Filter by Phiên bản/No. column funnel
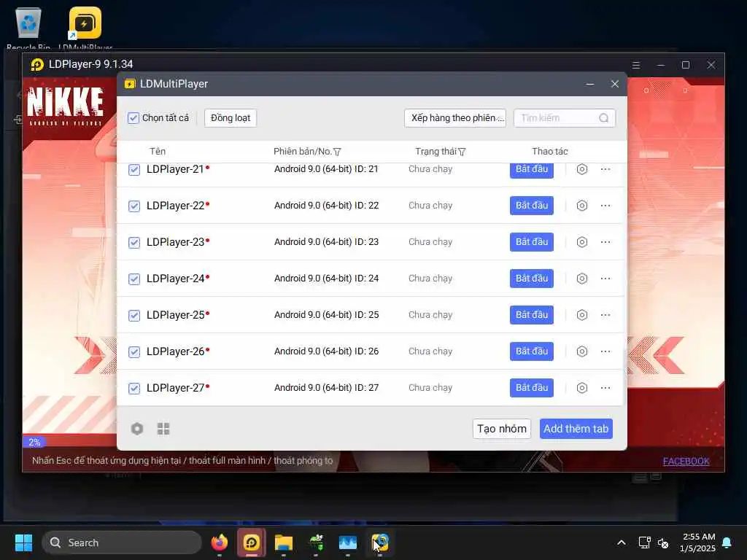 tap(337, 152)
